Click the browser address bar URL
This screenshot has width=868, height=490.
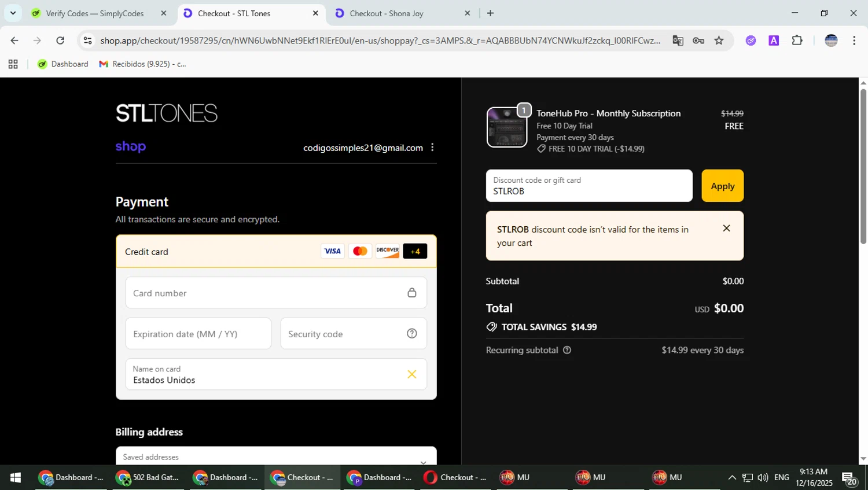[380, 40]
